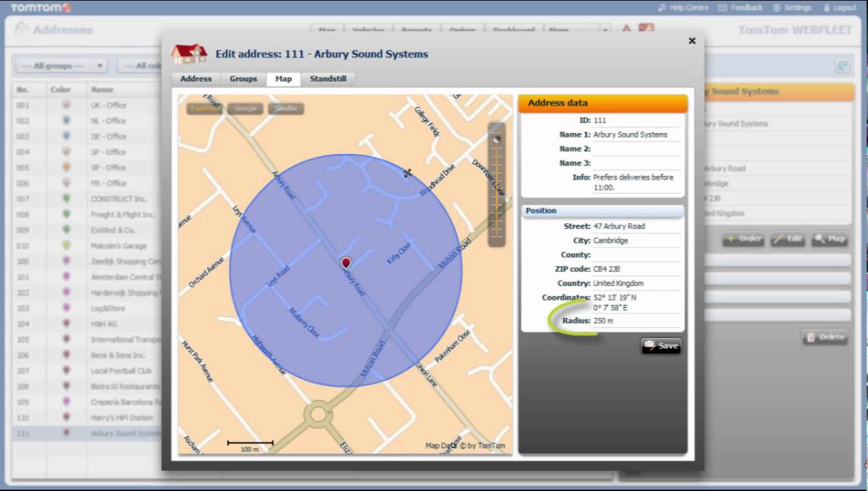
Task: Click the Settings gear icon
Action: pos(777,8)
